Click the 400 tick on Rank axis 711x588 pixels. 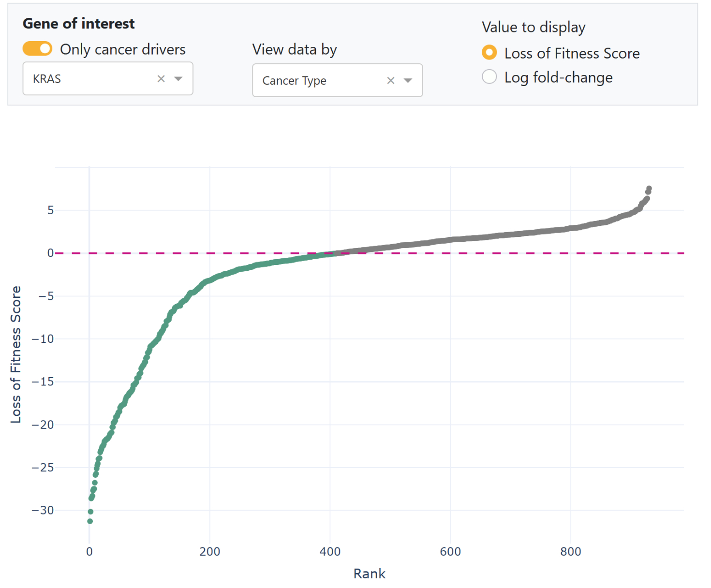pos(330,552)
